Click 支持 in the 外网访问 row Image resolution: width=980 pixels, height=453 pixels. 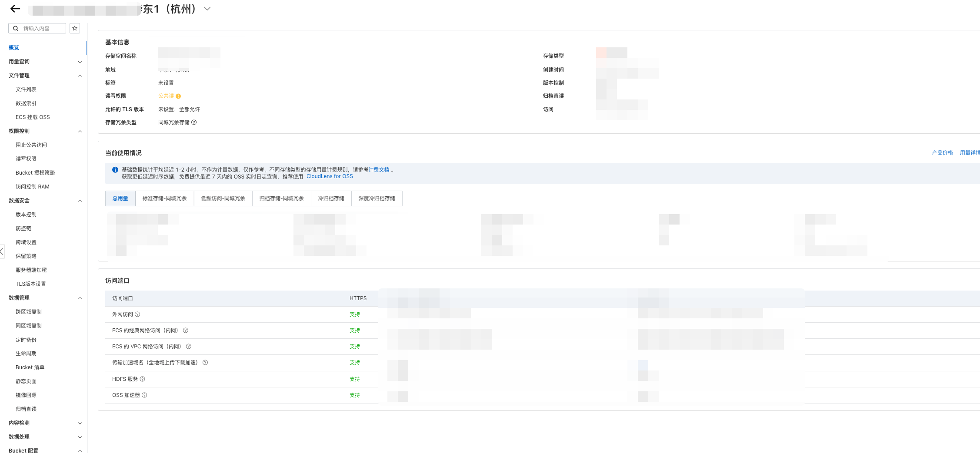[x=355, y=314]
